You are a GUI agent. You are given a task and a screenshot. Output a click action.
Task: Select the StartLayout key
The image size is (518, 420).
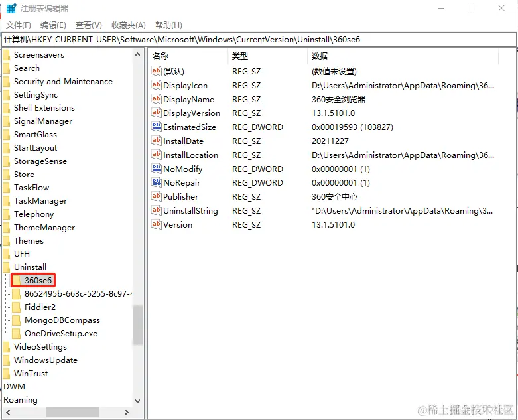[x=35, y=148]
